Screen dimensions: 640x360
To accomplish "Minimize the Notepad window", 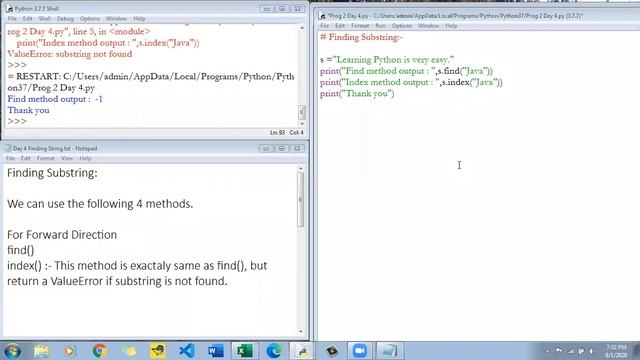I will tap(266, 149).
